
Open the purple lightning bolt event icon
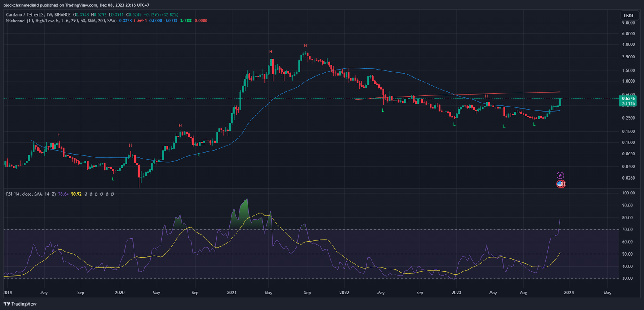tap(560, 175)
